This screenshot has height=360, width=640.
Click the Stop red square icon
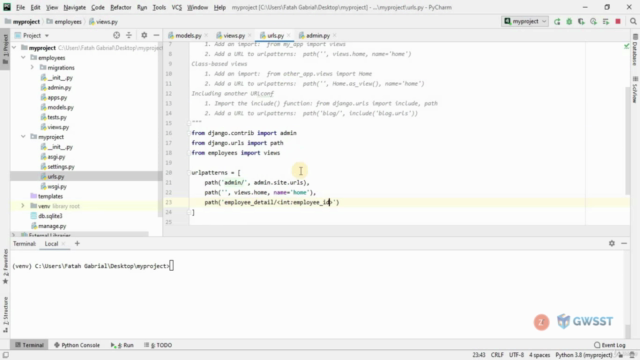tap(618, 22)
